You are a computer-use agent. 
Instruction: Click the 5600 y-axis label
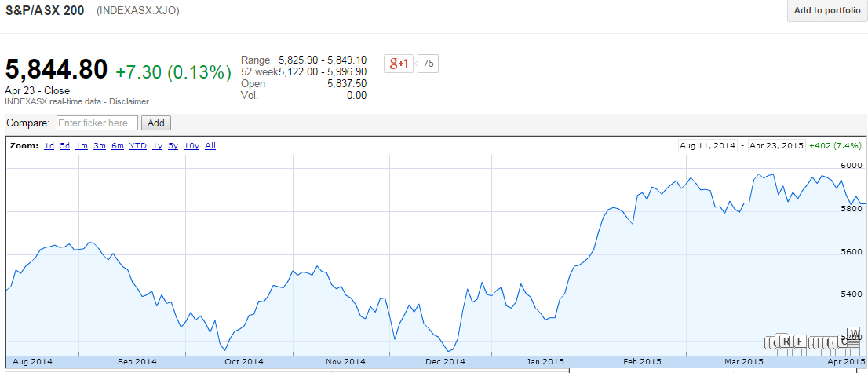click(x=853, y=251)
